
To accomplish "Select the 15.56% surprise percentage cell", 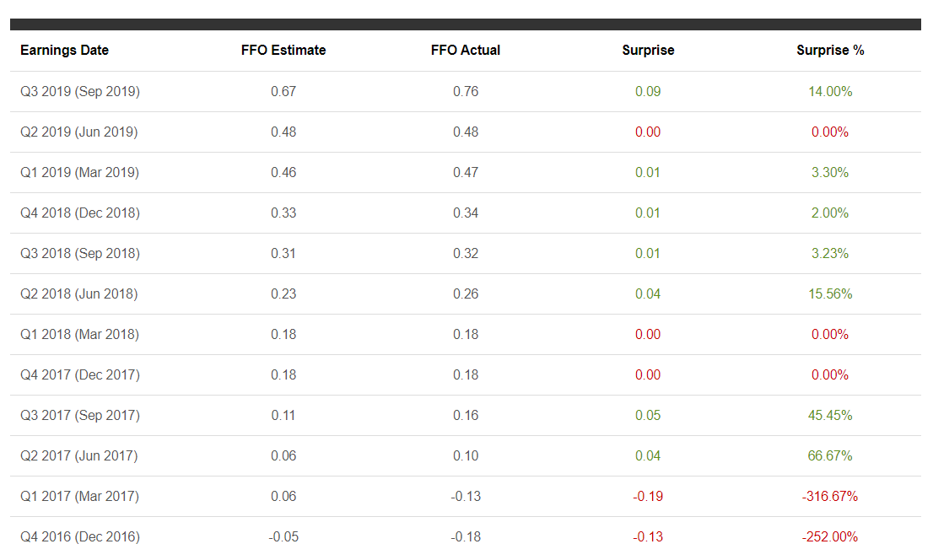I will click(830, 293).
